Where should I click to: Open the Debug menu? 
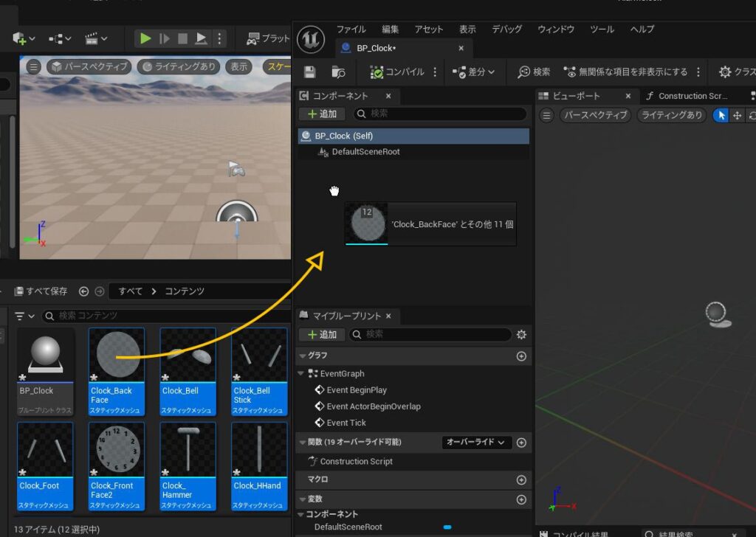coord(506,30)
